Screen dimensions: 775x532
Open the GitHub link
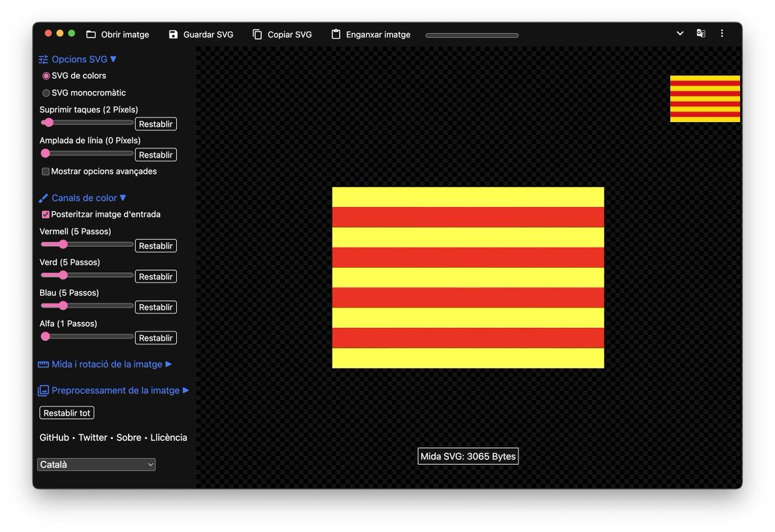[x=54, y=438]
